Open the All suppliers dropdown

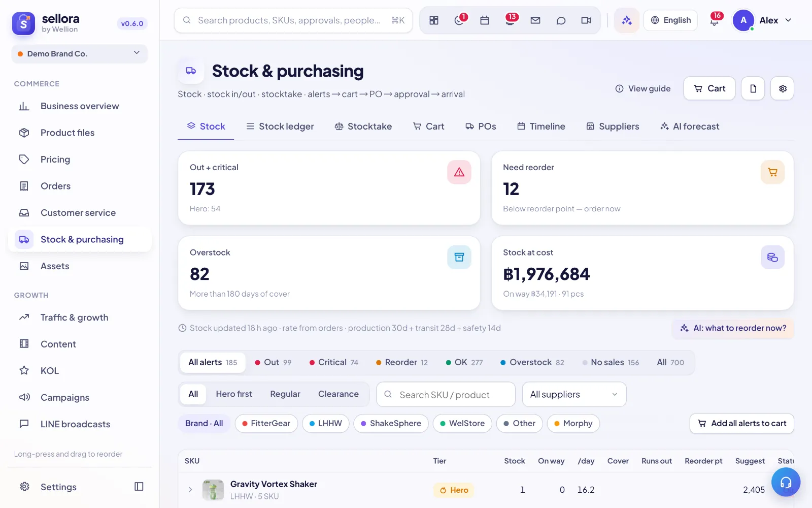coord(574,395)
